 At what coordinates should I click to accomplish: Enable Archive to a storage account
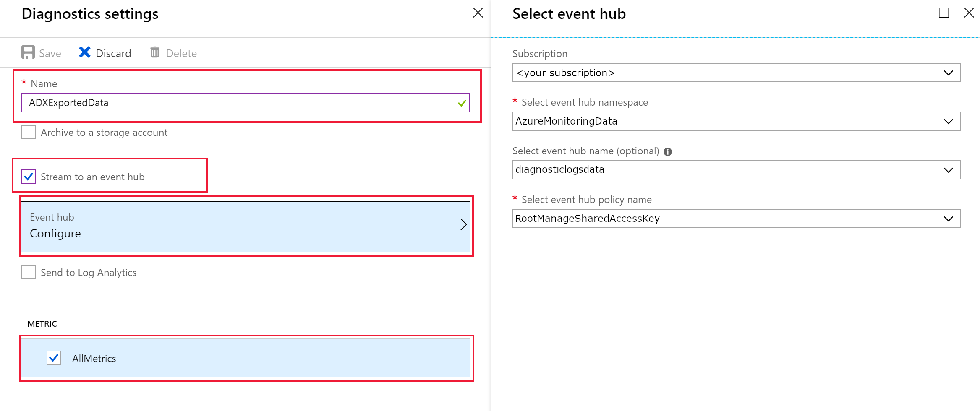tap(28, 132)
